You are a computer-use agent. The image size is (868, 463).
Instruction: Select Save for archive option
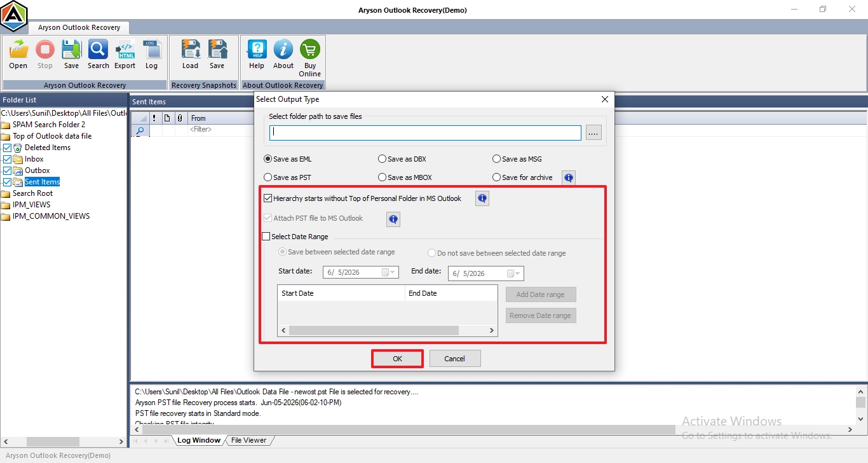(523, 177)
